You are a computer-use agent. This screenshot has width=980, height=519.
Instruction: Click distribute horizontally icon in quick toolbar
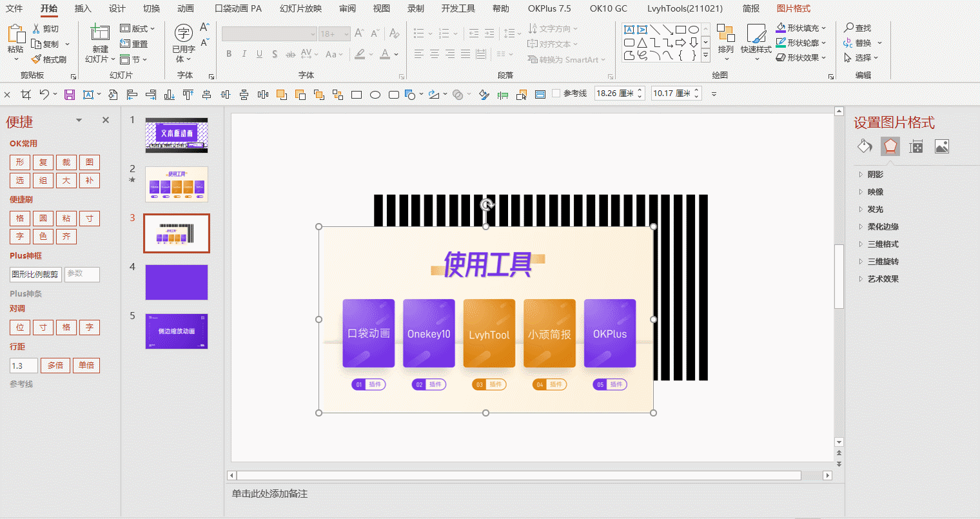[263, 95]
